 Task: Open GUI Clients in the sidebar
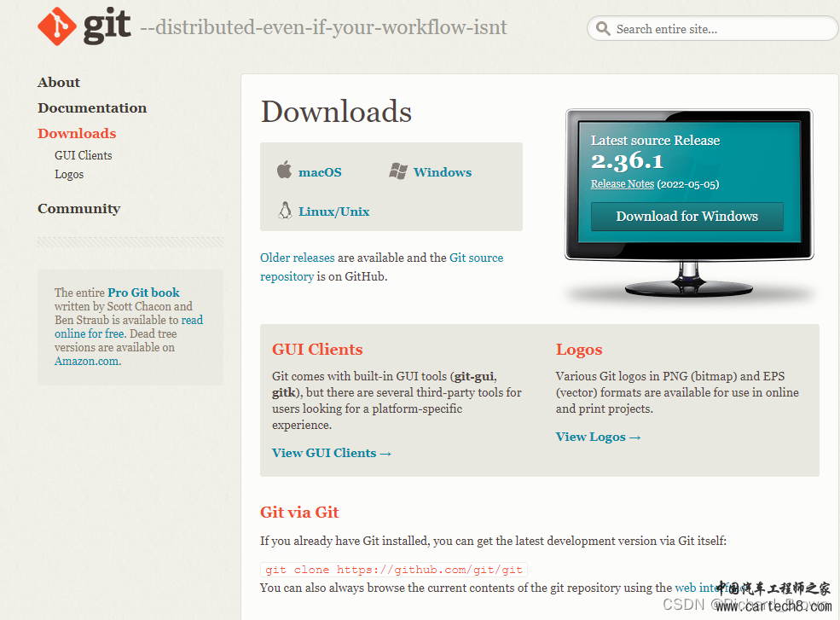click(x=83, y=155)
